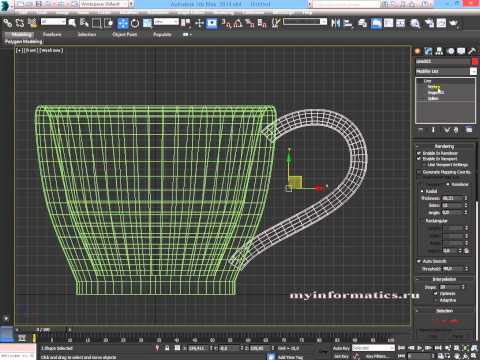Choose the Bind to Space Warp tool

[32, 23]
